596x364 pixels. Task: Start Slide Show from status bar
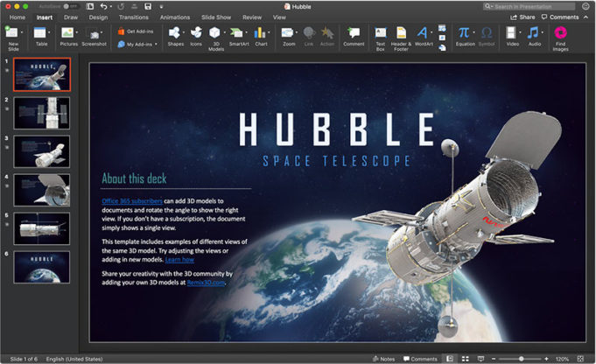click(480, 359)
